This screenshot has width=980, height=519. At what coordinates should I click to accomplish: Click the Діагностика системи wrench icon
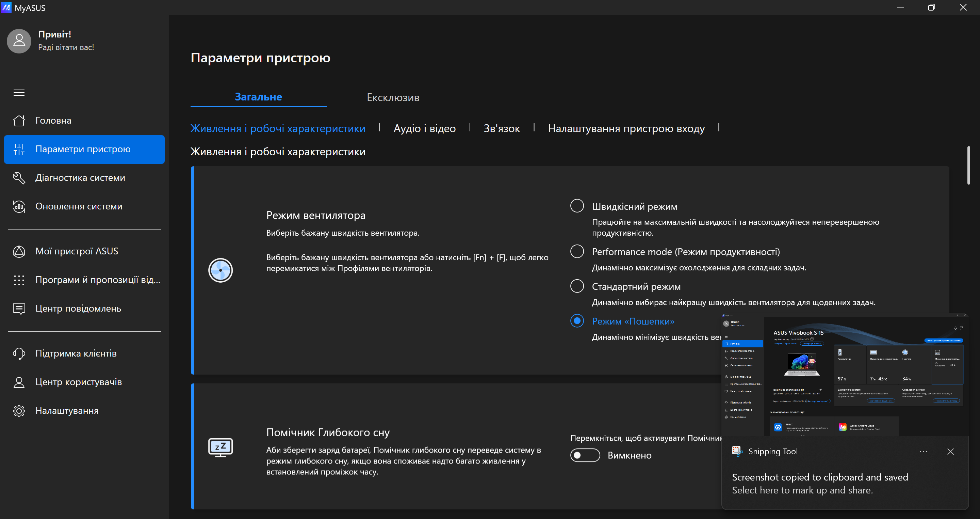(19, 178)
